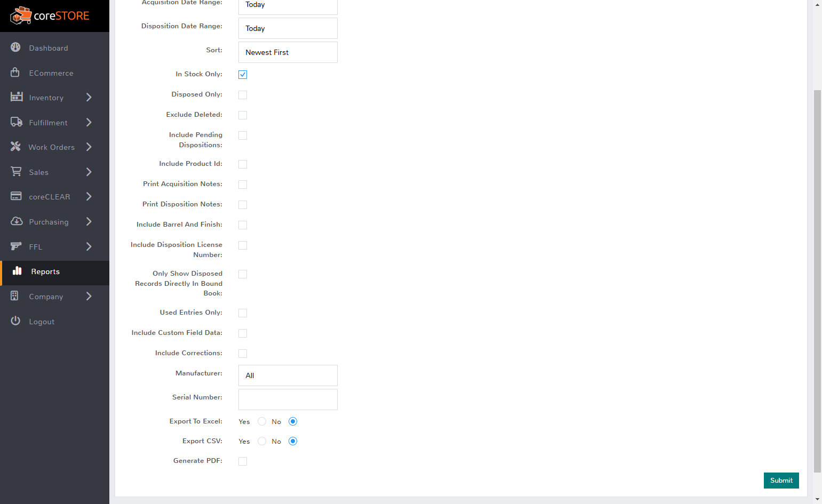Click the Inventory shelf icon
Viewport: 822px width, 504px height.
pyautogui.click(x=17, y=97)
